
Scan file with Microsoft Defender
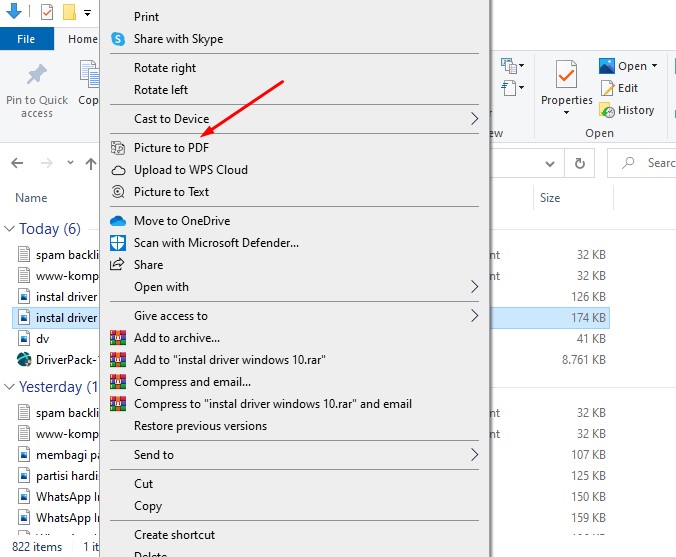click(x=216, y=243)
